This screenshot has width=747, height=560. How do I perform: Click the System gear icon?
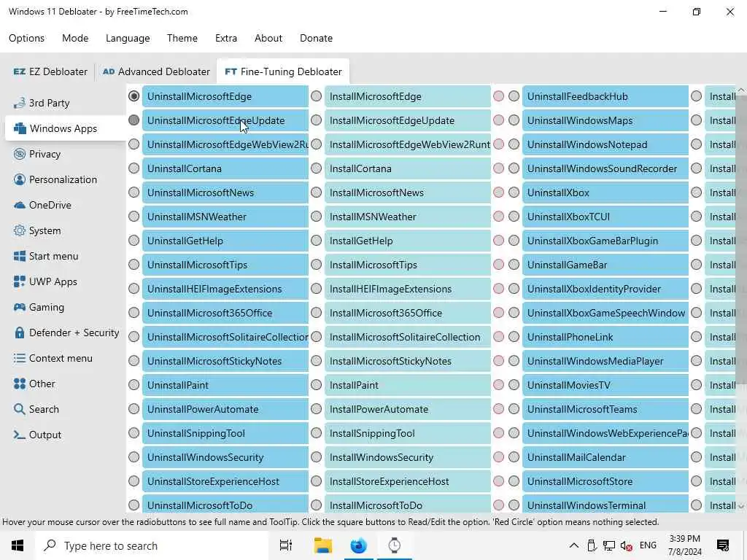pos(20,230)
